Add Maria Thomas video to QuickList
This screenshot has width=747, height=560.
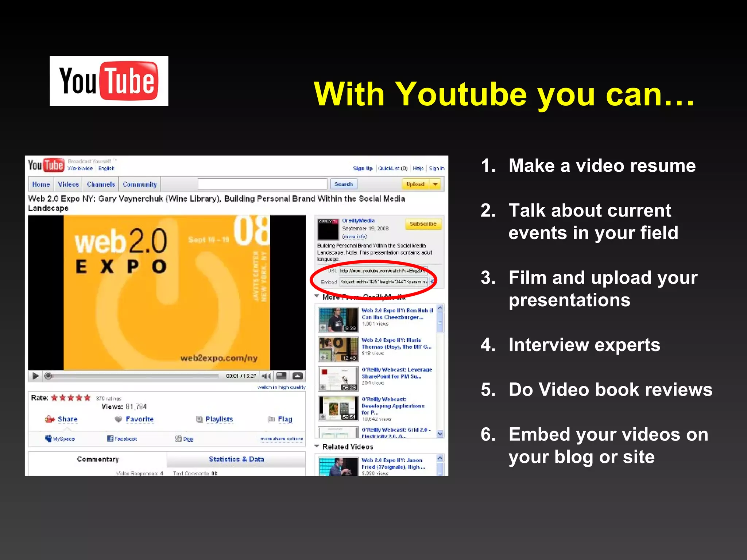[x=323, y=357]
